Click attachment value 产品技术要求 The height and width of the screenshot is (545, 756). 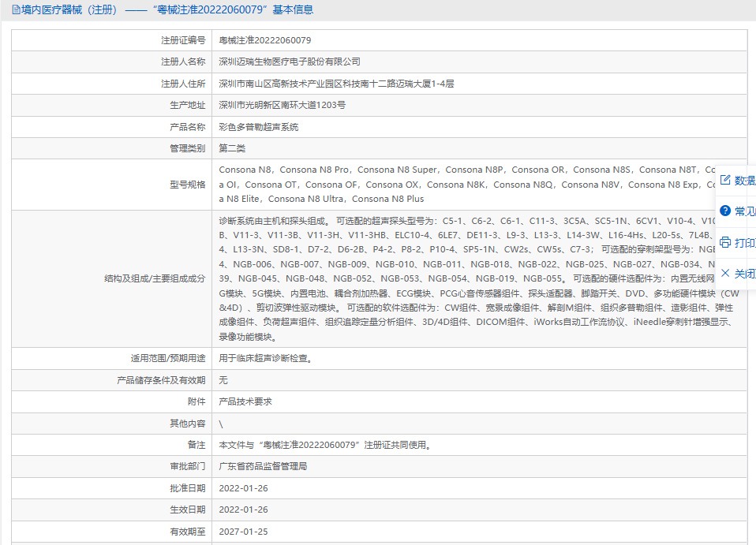click(245, 402)
